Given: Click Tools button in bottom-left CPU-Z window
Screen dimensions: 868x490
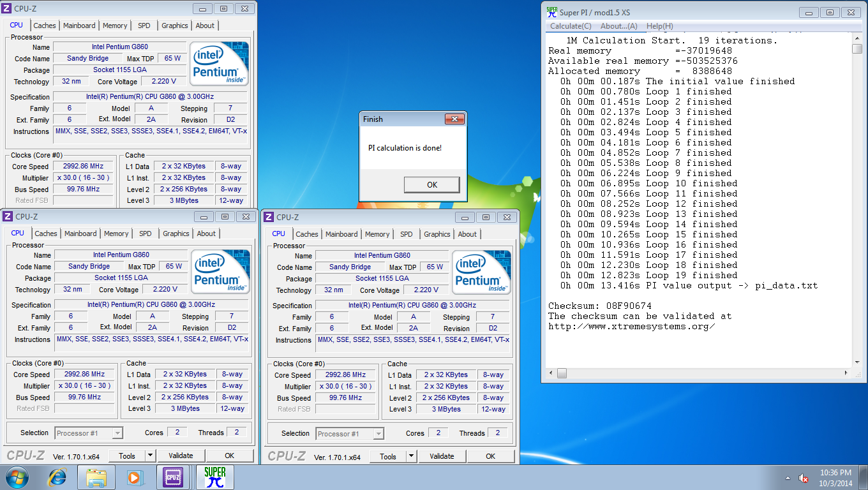Looking at the screenshot, I should coord(127,456).
